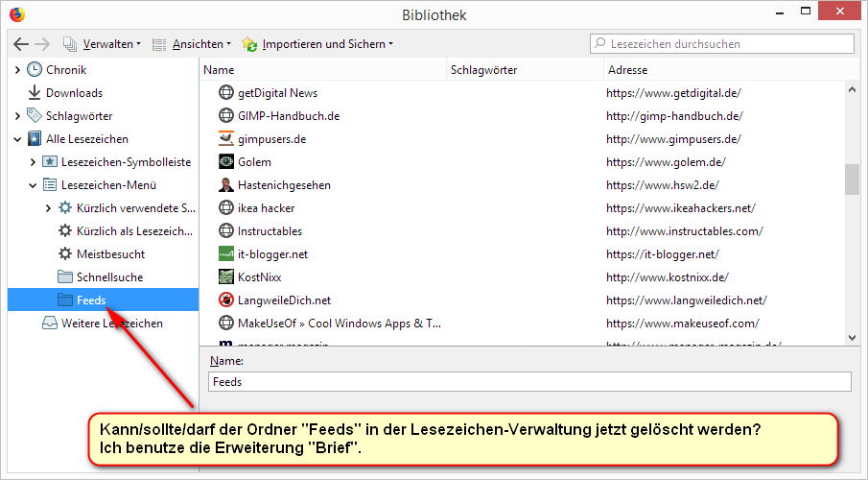
Task: Click the Verwalten organize icon
Action: click(x=70, y=44)
